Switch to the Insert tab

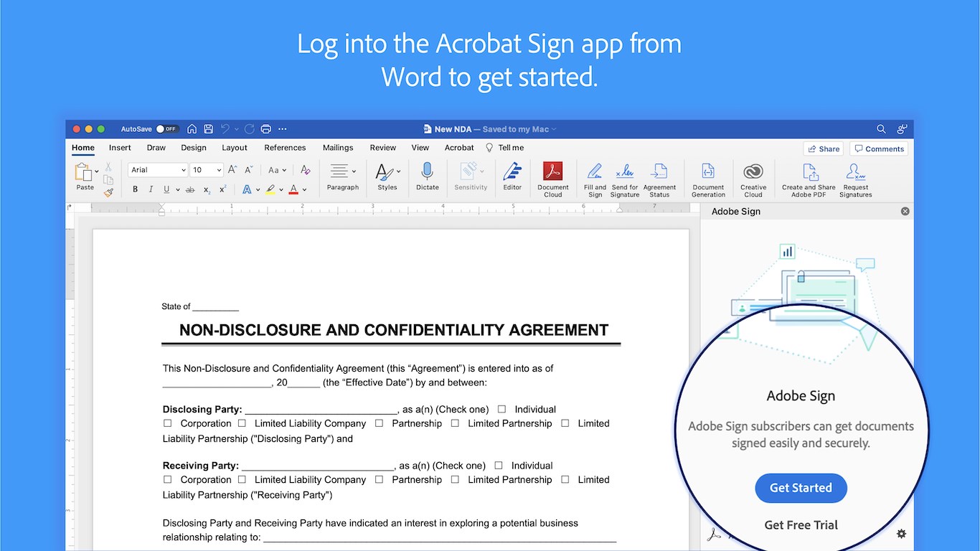tap(120, 148)
